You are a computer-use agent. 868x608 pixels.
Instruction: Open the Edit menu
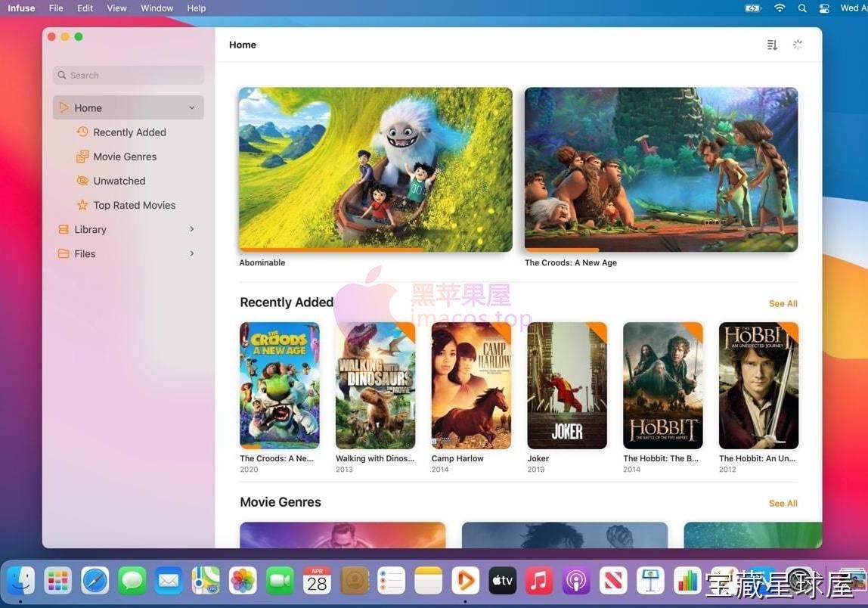(85, 8)
